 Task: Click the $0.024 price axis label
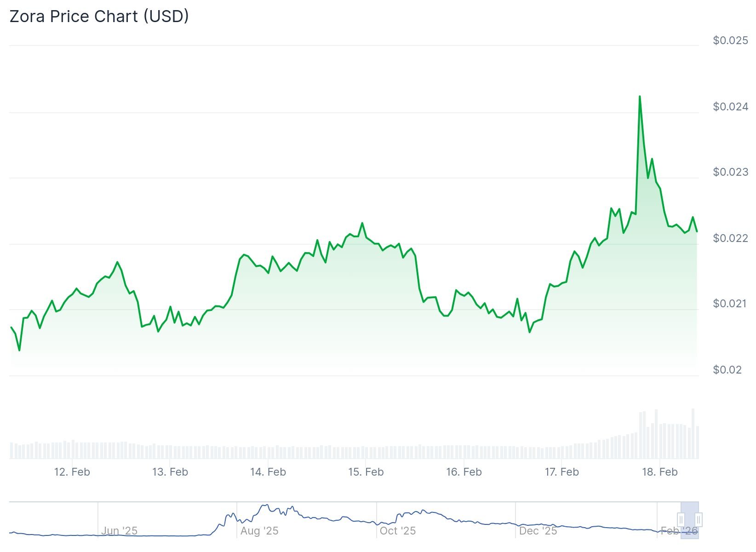pos(730,107)
